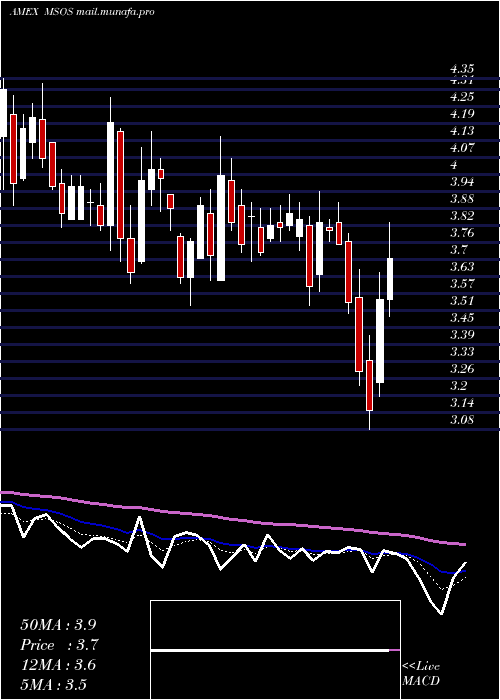
Task: Click the 3.08 price axis label
Action: coord(462,420)
